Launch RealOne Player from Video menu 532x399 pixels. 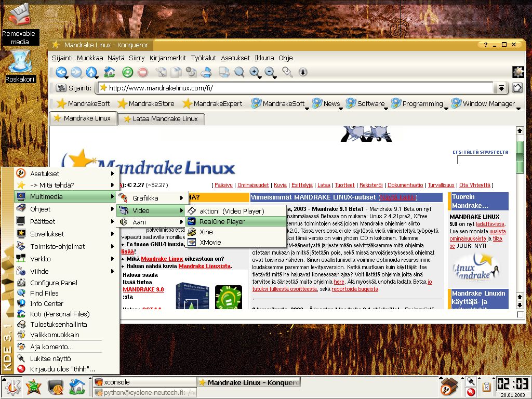pos(236,221)
